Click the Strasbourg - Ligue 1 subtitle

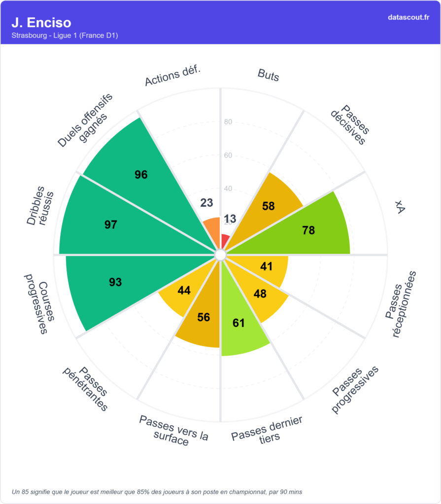pos(65,35)
